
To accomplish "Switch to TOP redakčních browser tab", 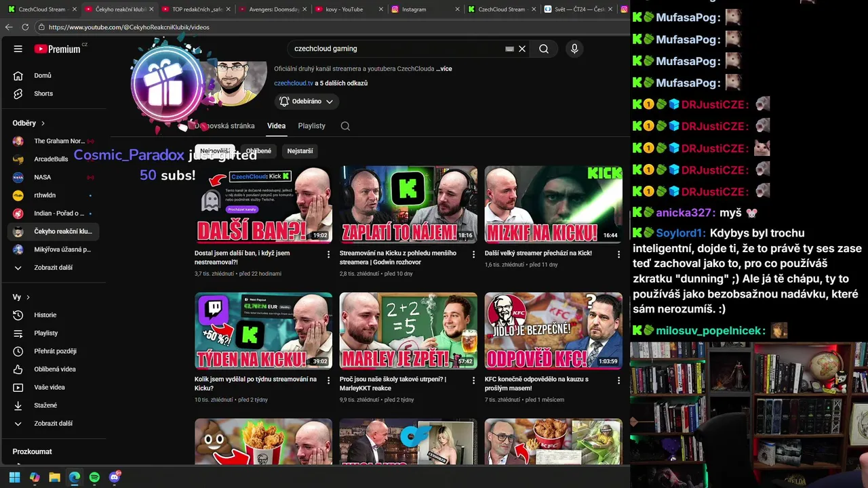I will [x=196, y=9].
